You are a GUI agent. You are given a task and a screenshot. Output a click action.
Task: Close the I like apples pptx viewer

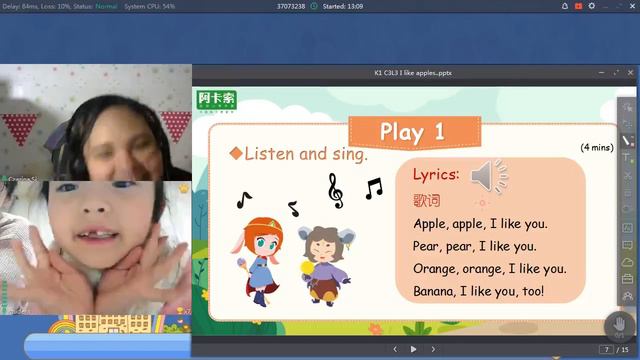click(630, 73)
